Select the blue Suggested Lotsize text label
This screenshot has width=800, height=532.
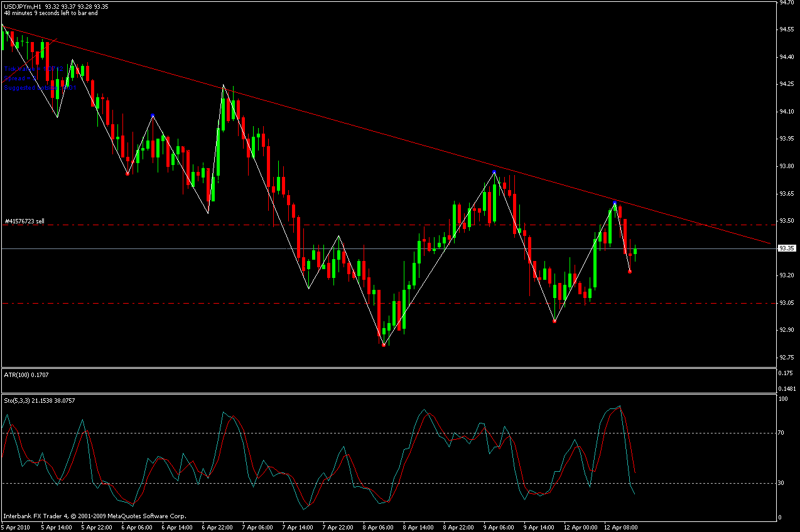[x=38, y=88]
